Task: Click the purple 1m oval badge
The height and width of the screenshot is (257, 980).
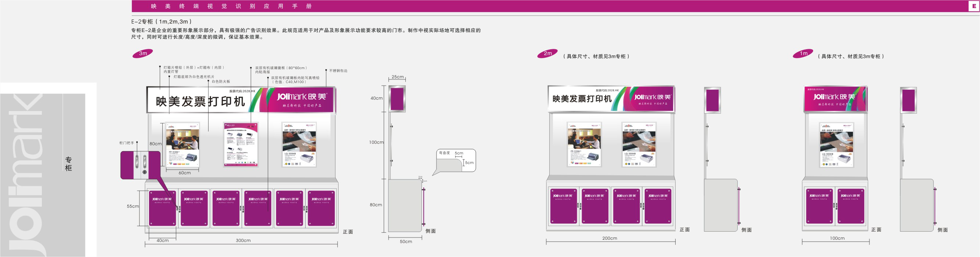Action: [x=803, y=53]
